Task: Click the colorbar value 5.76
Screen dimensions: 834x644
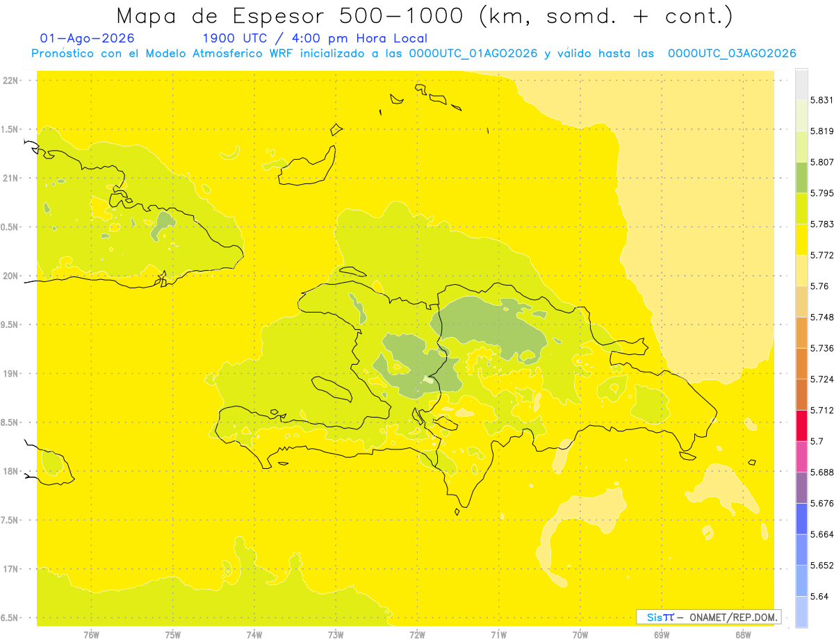Action: [819, 286]
